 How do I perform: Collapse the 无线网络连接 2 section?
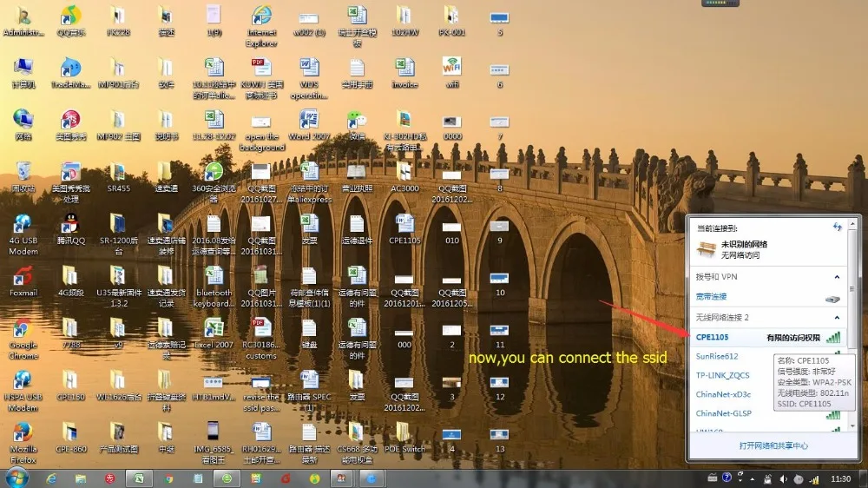(837, 318)
